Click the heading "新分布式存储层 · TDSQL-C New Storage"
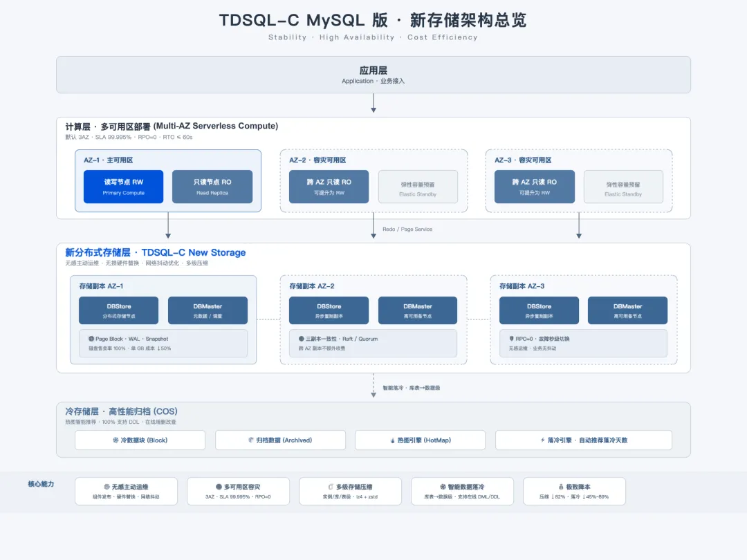The width and height of the screenshot is (747, 560). point(156,252)
